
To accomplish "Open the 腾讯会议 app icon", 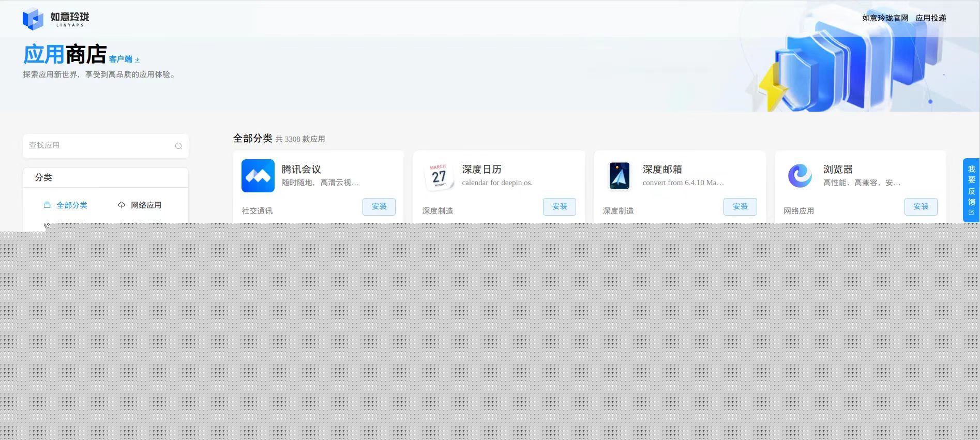I will 258,176.
